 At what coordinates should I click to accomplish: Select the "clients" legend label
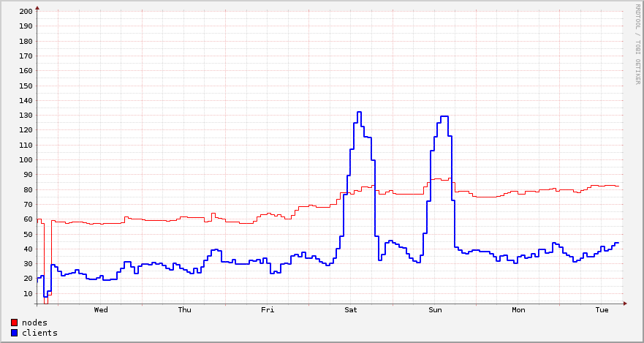39,333
